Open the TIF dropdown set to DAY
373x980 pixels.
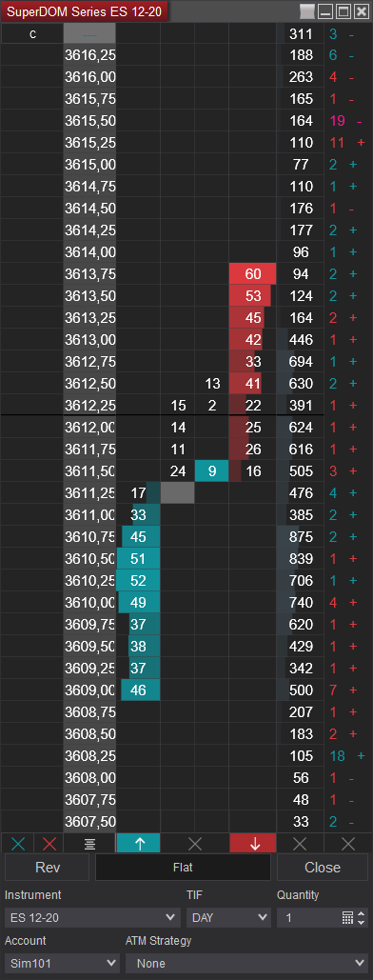click(x=228, y=918)
